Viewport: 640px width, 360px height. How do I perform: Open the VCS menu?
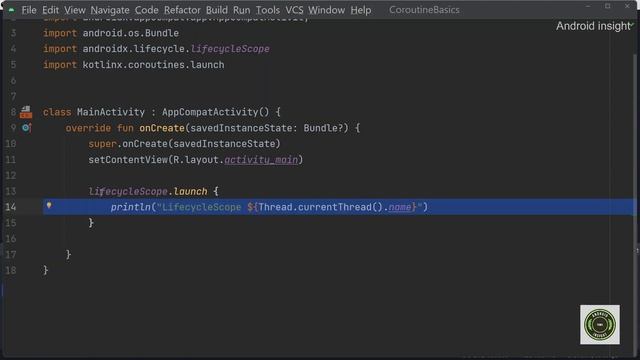point(294,10)
